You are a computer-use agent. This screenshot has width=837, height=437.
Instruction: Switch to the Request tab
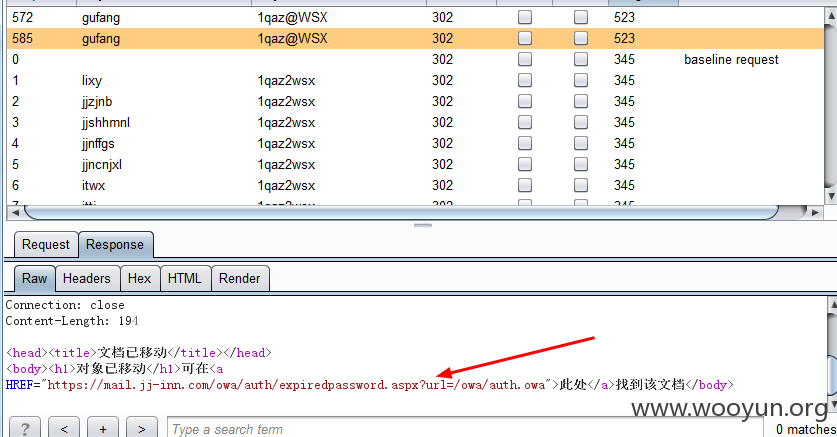[46, 244]
